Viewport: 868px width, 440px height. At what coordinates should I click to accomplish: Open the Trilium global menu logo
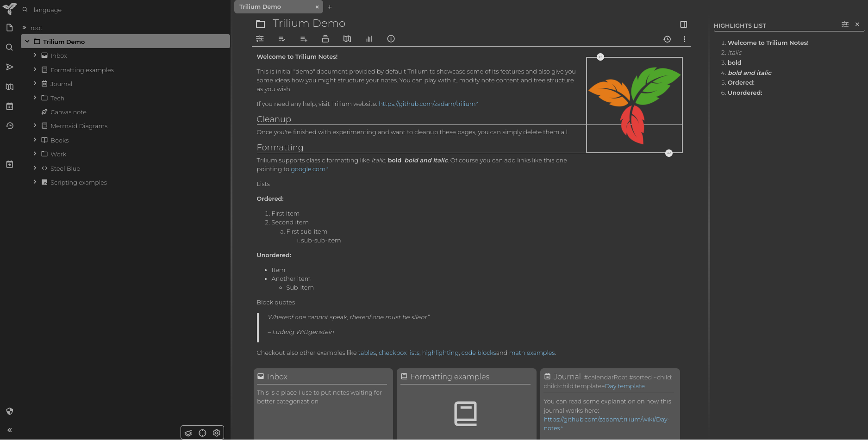click(10, 9)
